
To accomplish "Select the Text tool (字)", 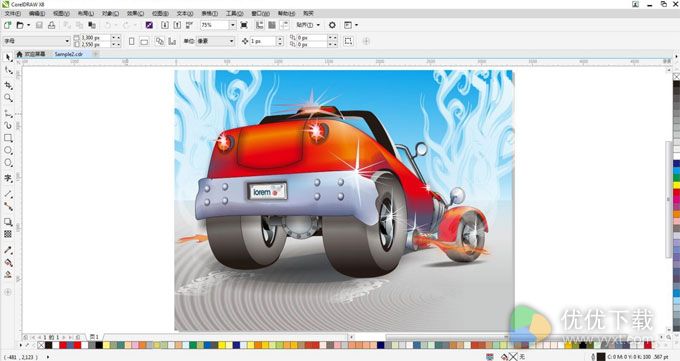I will tap(8, 178).
